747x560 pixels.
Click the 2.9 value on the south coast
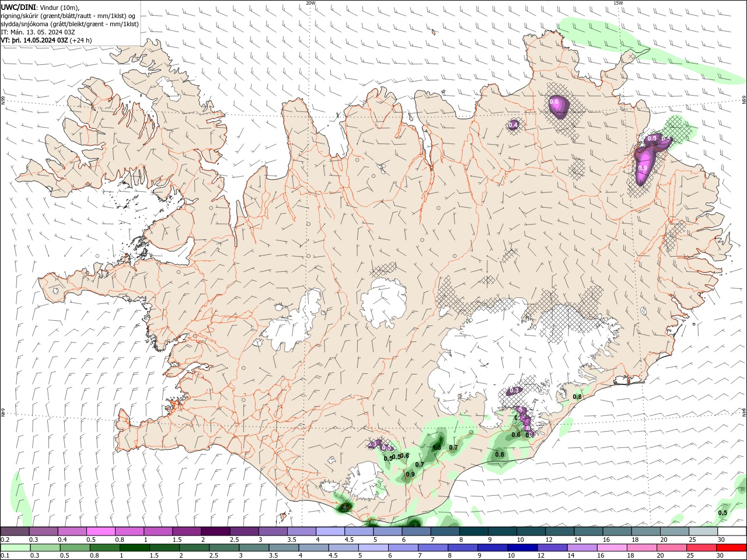[345, 507]
